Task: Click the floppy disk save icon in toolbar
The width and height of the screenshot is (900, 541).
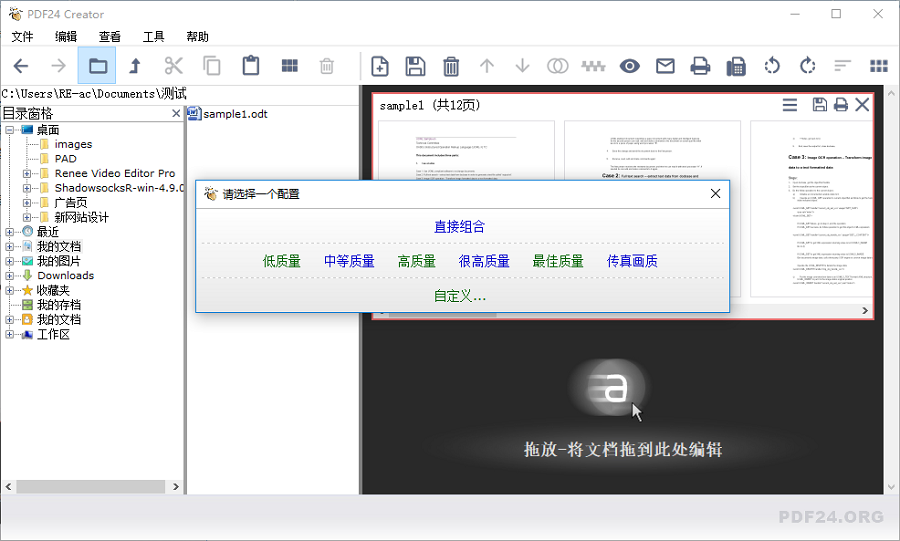Action: pos(415,66)
